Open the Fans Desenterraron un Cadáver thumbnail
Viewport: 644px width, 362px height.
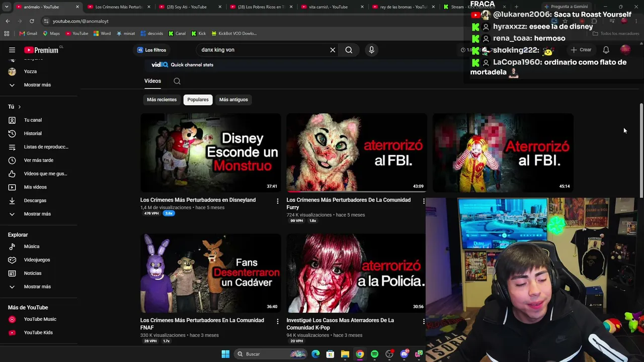211,273
